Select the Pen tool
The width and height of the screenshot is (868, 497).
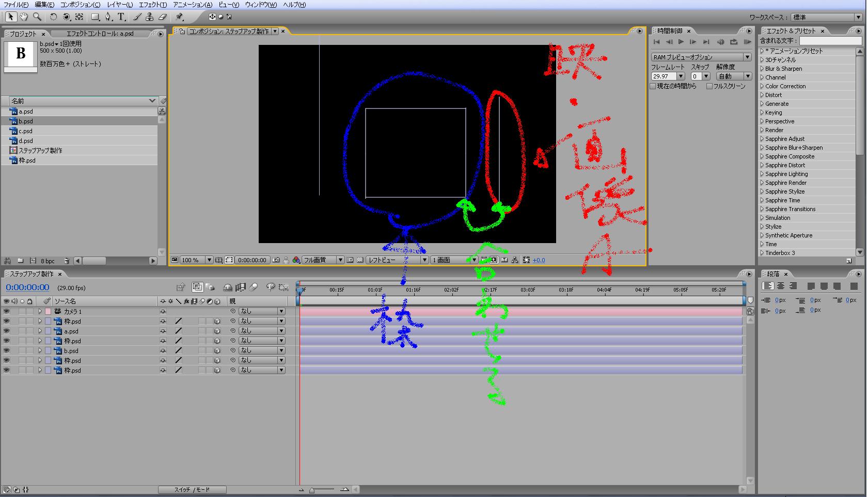tap(108, 17)
